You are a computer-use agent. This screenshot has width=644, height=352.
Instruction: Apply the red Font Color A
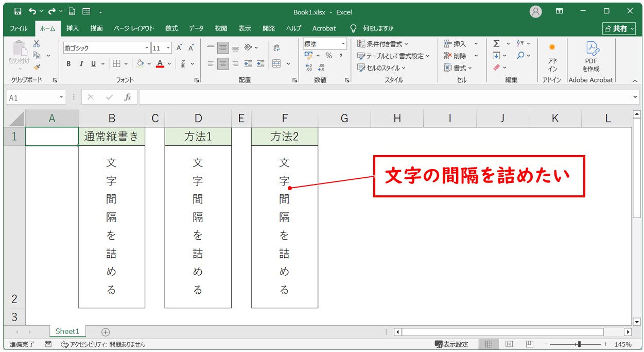coord(160,64)
